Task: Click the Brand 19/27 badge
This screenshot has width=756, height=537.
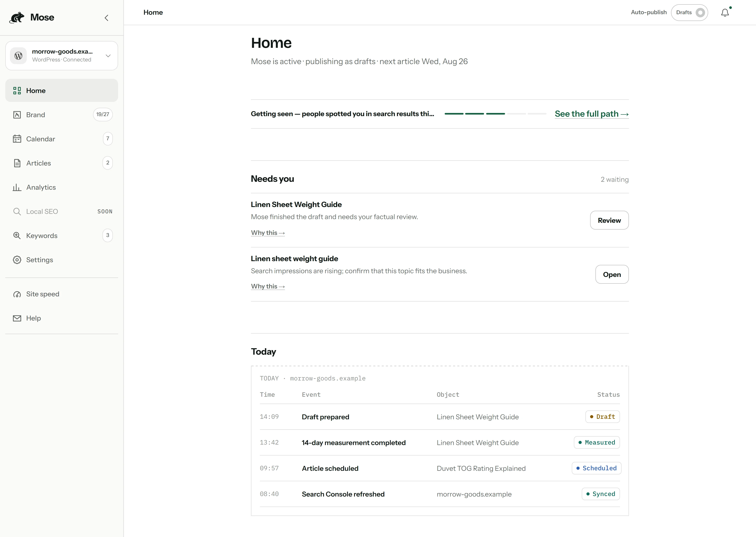Action: click(103, 114)
